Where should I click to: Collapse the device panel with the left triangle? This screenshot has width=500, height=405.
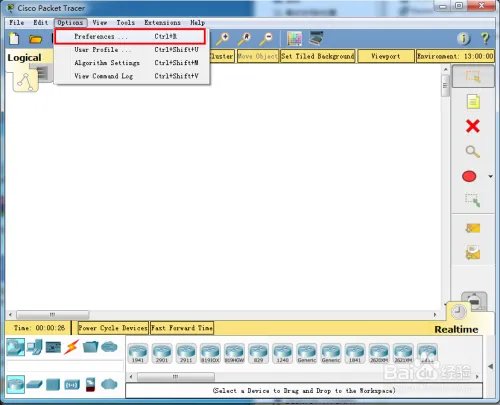(490, 366)
